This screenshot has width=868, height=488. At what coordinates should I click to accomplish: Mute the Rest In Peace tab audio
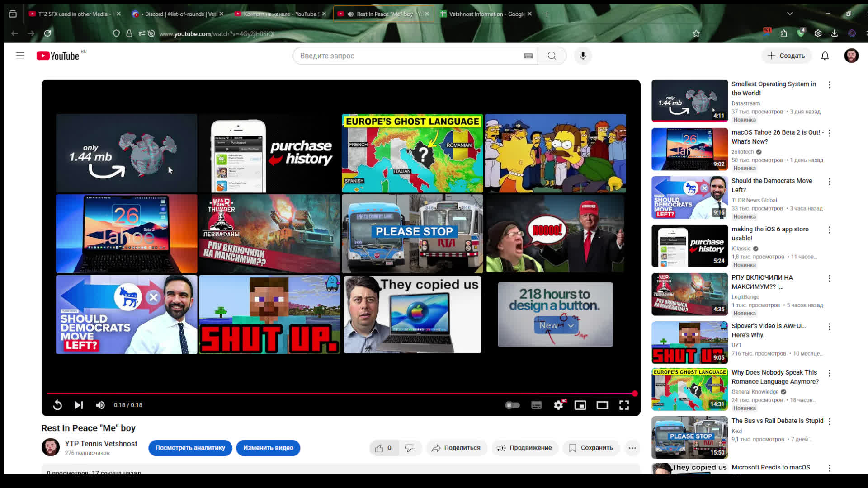[x=350, y=14]
